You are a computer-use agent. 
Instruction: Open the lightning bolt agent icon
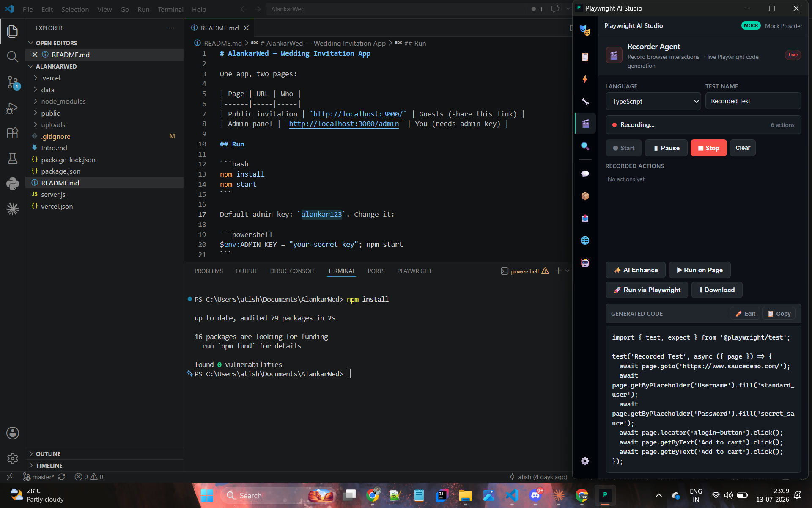tap(585, 79)
